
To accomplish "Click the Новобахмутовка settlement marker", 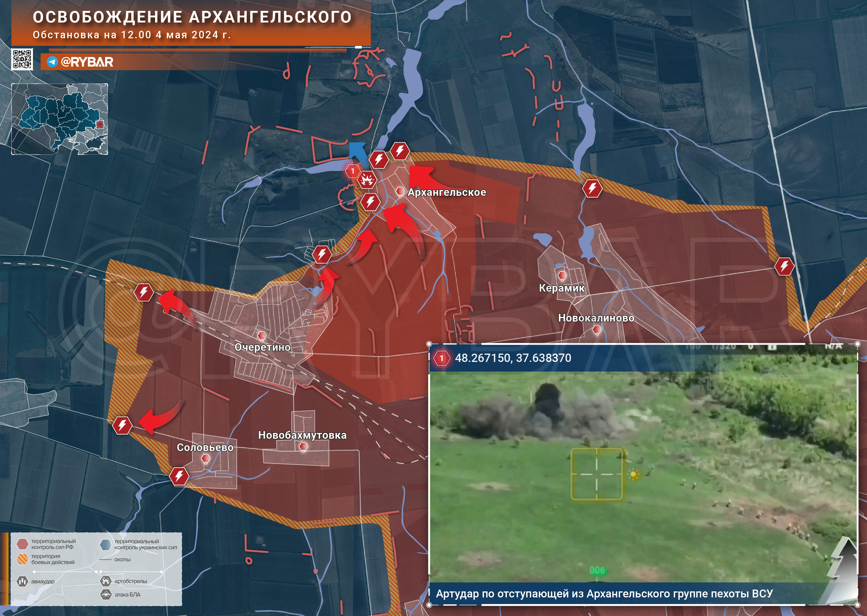I will [x=303, y=447].
